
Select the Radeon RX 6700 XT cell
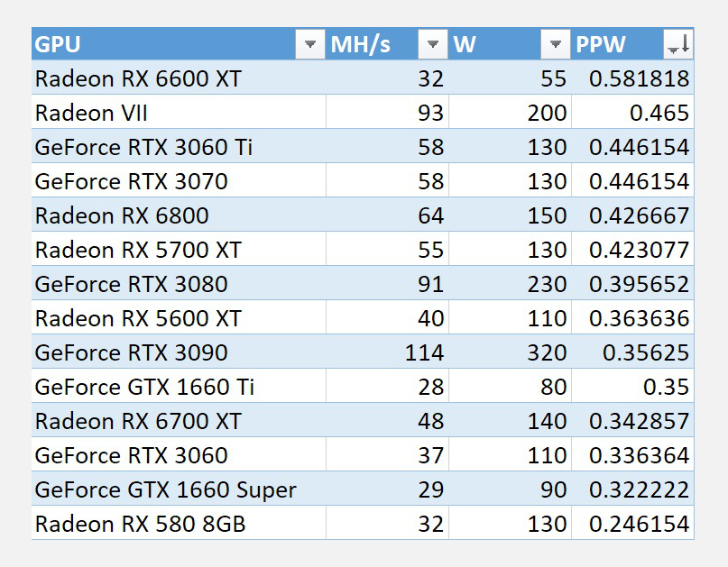pyautogui.click(x=179, y=421)
